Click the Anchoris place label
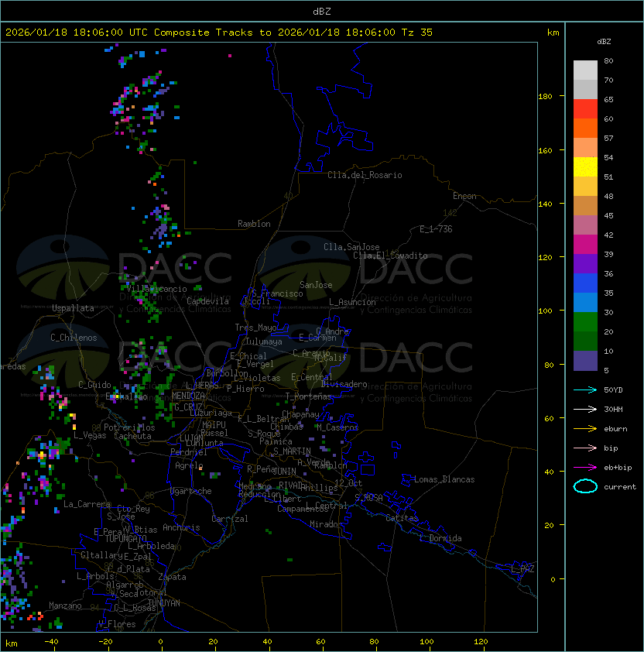The height and width of the screenshot is (652, 644). [181, 527]
